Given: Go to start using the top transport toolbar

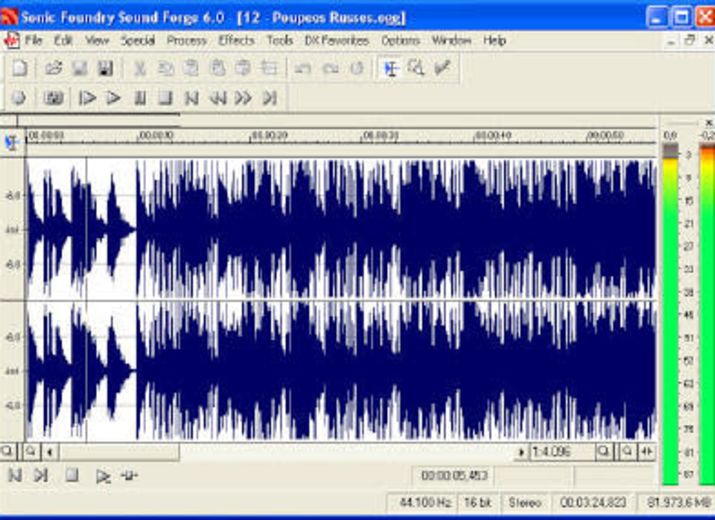Looking at the screenshot, I should (x=192, y=98).
